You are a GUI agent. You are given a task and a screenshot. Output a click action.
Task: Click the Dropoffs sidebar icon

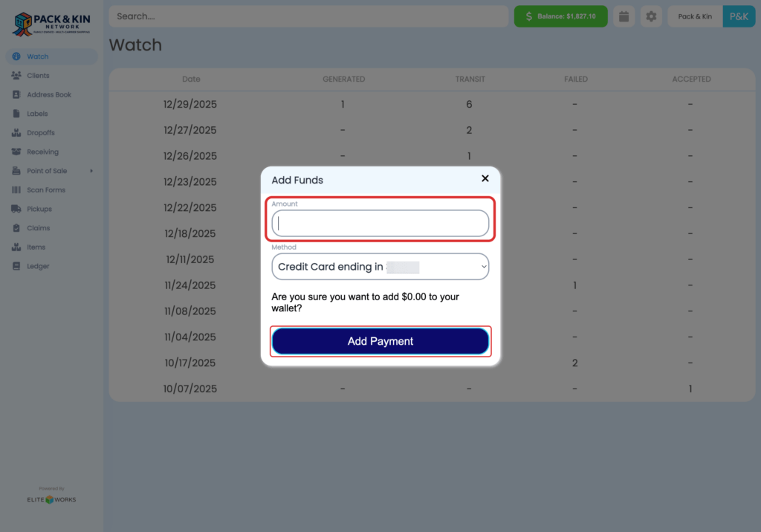point(16,133)
